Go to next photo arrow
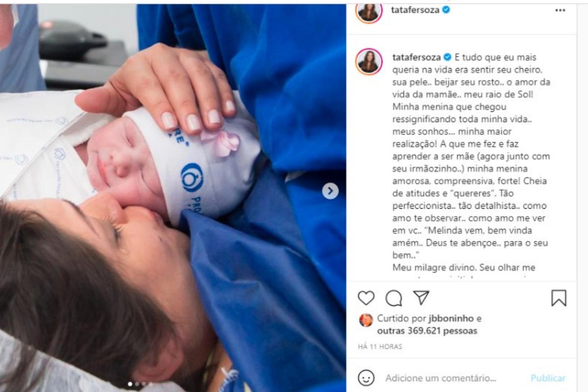Screen dimensions: 588x392 [x=330, y=191]
